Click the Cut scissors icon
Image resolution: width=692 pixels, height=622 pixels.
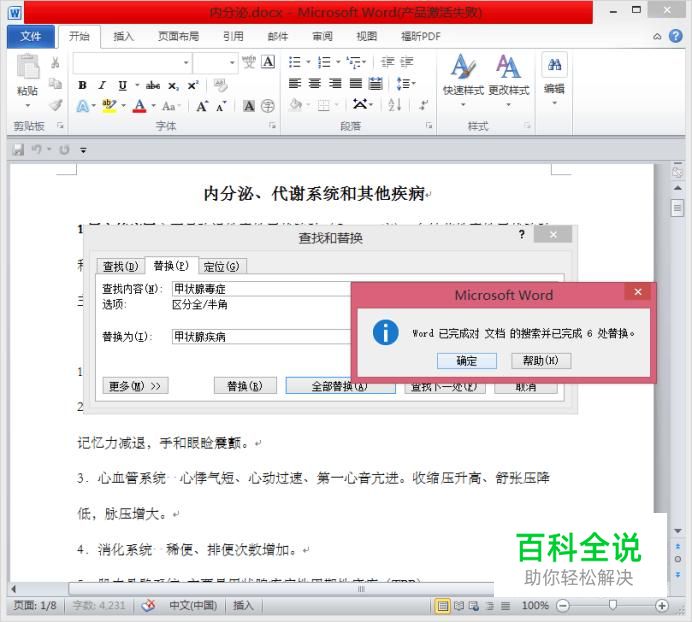click(x=55, y=63)
